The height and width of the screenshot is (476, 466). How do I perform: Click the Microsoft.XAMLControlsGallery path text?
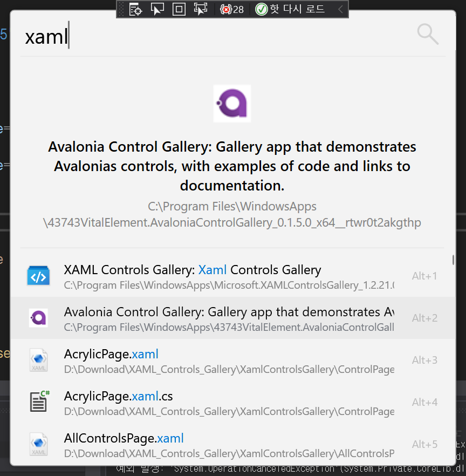[x=229, y=285]
